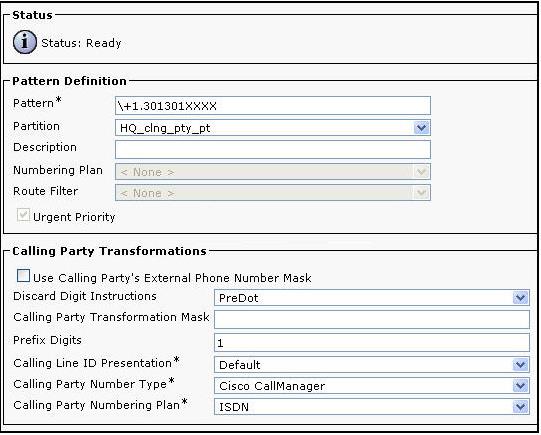Click the Numbering Plan dropdown arrow
541x435 pixels.
coord(421,172)
